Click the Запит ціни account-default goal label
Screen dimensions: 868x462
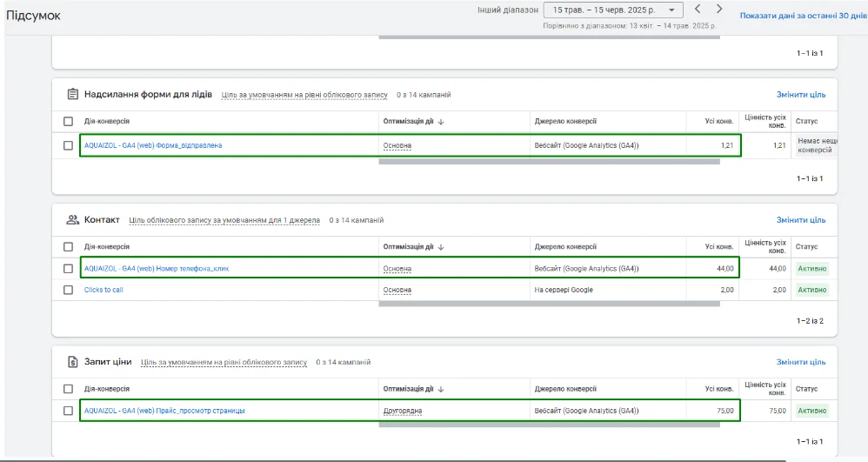pyautogui.click(x=224, y=362)
